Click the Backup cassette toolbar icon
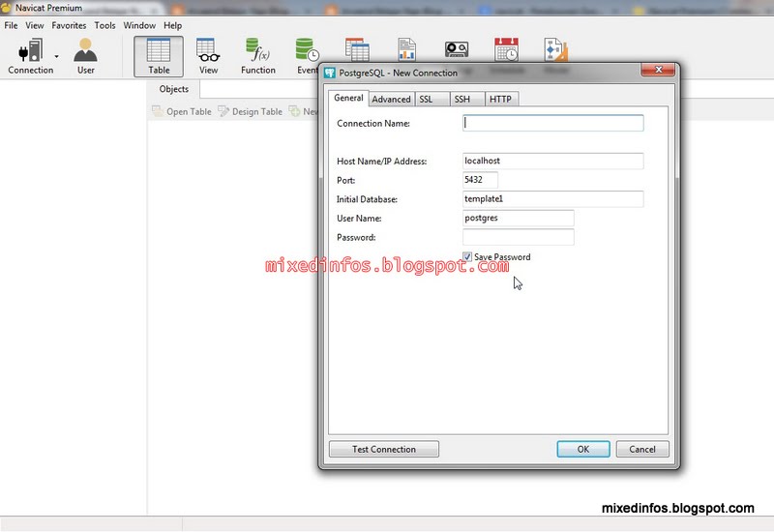 (457, 49)
